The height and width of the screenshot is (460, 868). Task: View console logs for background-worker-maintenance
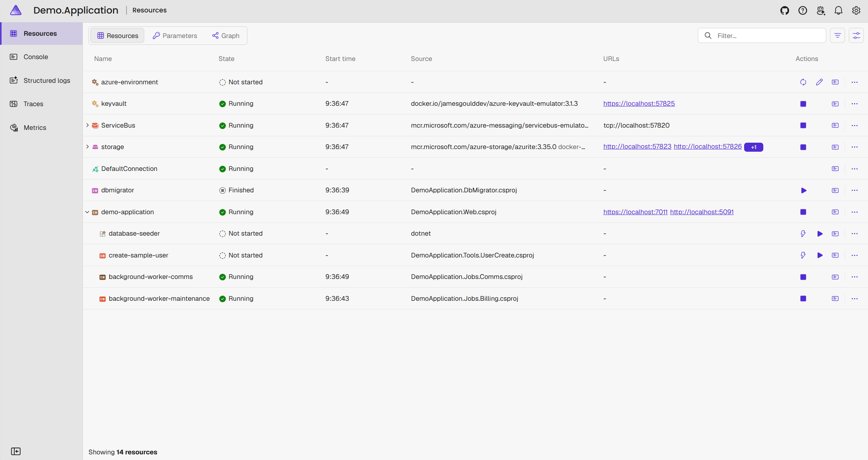click(835, 299)
